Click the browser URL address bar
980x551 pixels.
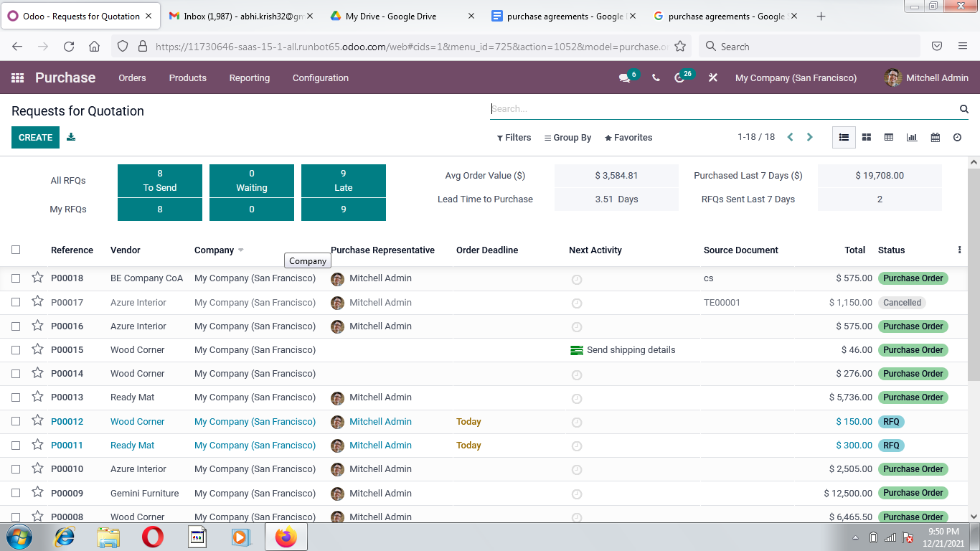pos(413,47)
